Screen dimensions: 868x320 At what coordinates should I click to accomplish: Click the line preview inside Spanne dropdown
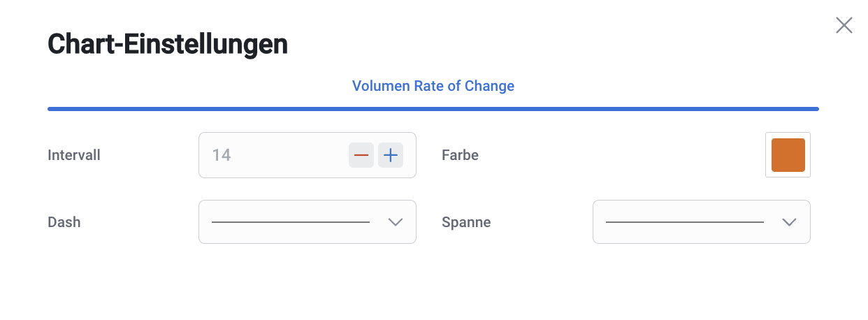pos(684,222)
